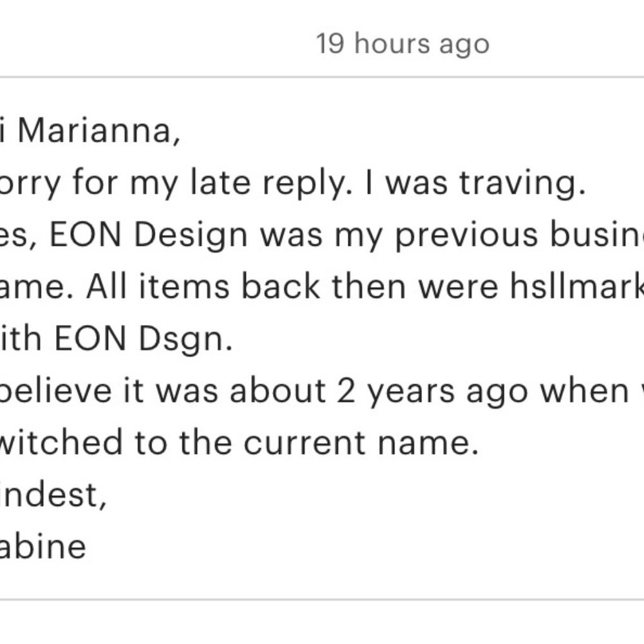Select the "EON Design" business name text
The width and height of the screenshot is (644, 644).
coord(149,235)
